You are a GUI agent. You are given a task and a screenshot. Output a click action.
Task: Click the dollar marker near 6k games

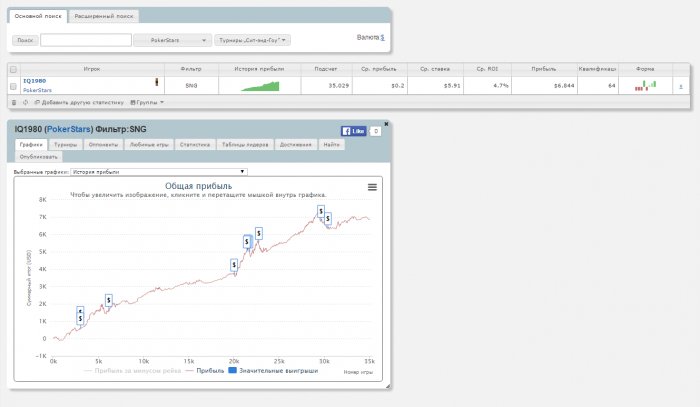(108, 300)
